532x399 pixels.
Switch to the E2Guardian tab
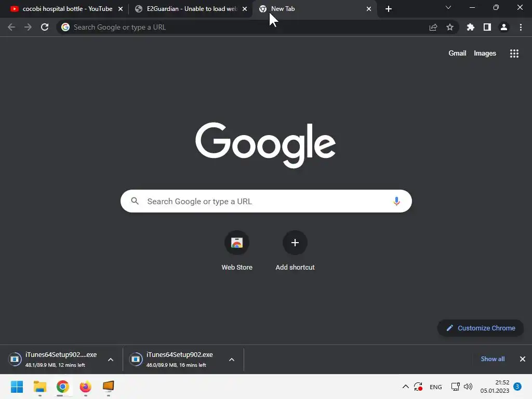click(x=190, y=9)
